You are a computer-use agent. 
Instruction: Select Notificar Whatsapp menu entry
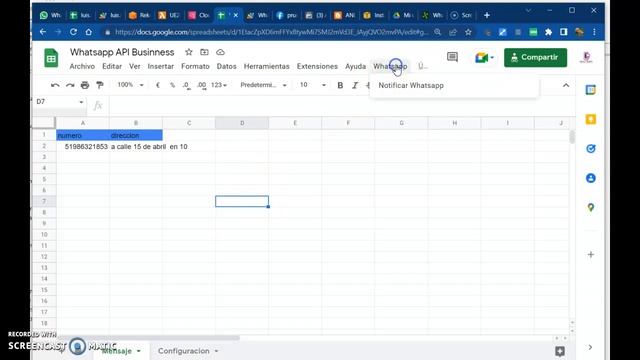pyautogui.click(x=454, y=85)
